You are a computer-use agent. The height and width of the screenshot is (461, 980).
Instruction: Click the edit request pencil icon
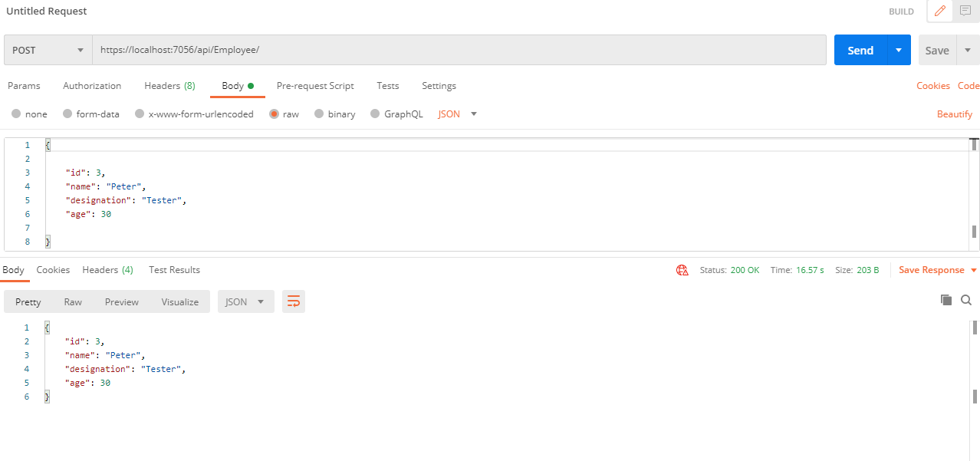pyautogui.click(x=939, y=11)
